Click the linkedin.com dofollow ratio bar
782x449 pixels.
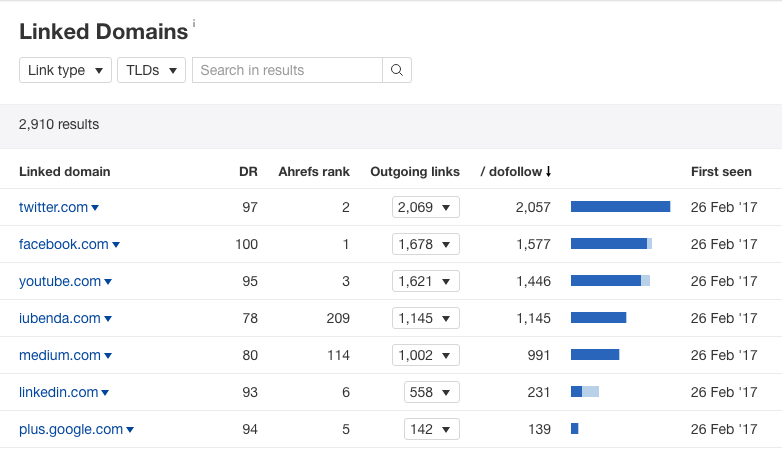click(x=585, y=392)
